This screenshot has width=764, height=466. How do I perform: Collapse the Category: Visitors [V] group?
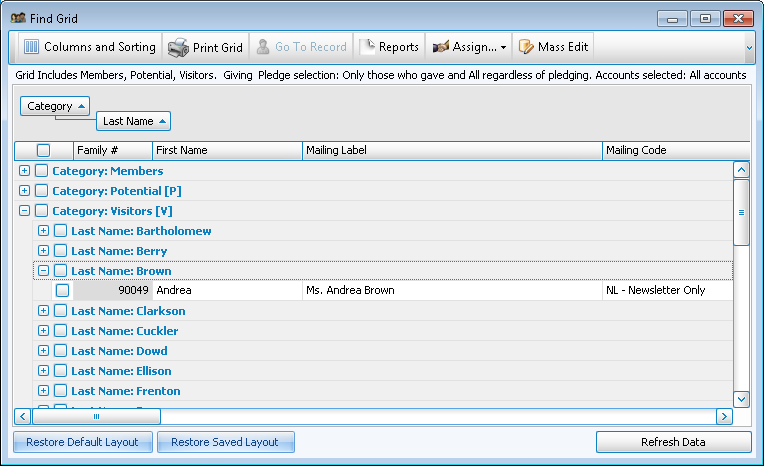click(x=24, y=211)
